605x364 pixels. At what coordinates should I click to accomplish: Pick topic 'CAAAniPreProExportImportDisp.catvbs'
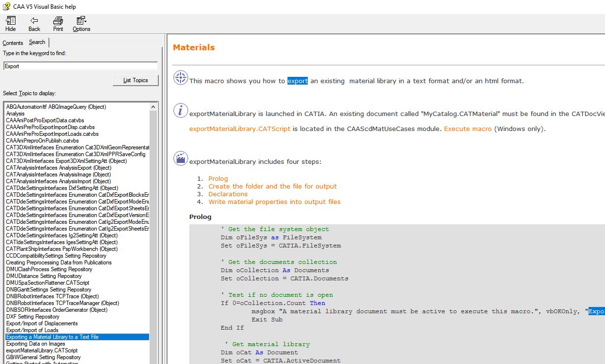pos(50,127)
